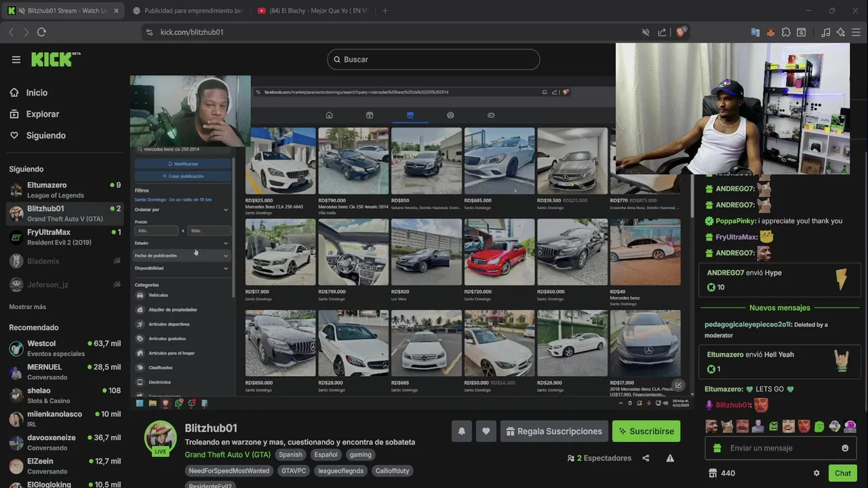
Task: Open the Kick hamburger menu
Action: 16,60
